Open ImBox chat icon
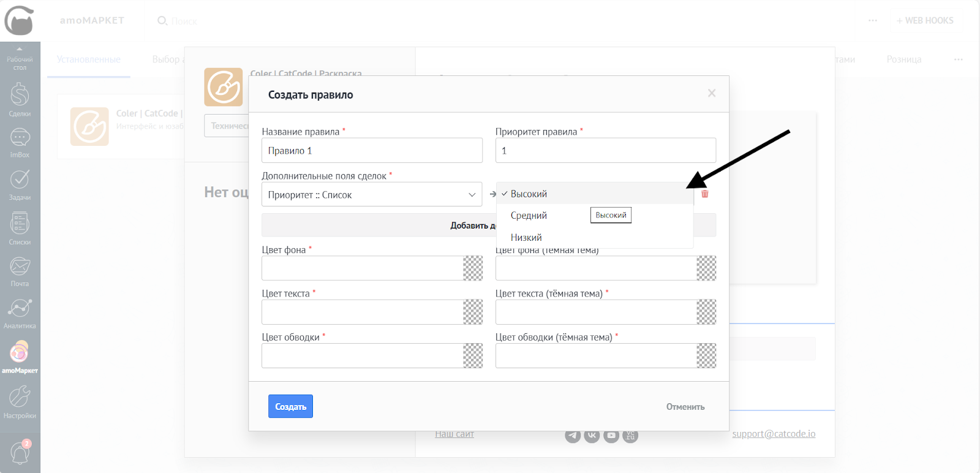980x473 pixels. [x=20, y=142]
